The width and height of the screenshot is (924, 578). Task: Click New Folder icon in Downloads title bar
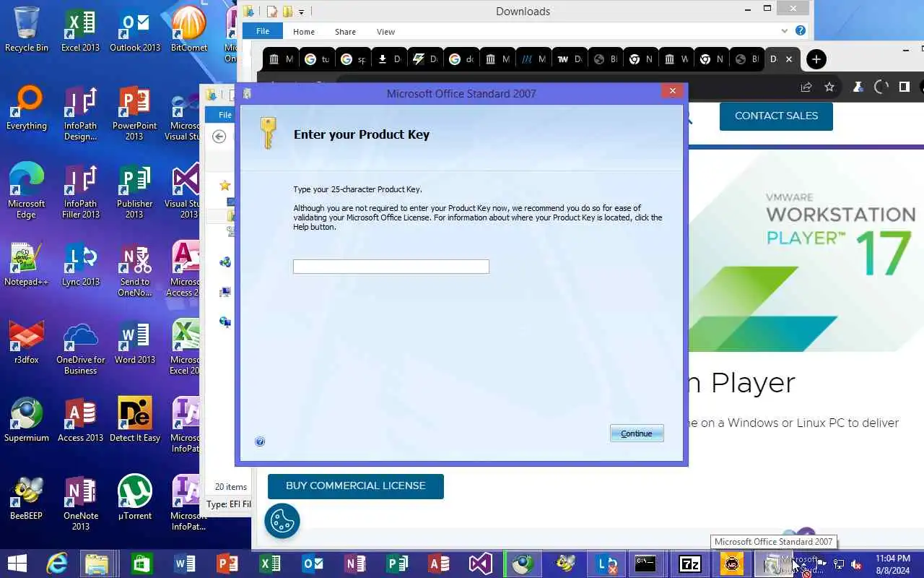[x=287, y=12]
